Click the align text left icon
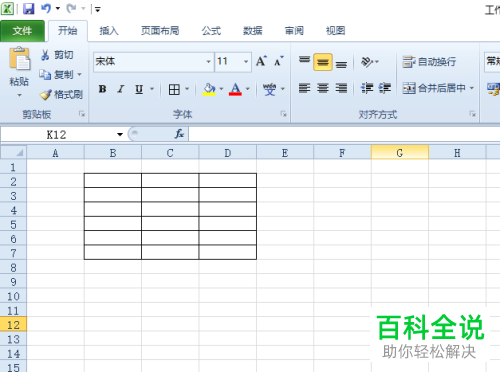Viewport: 500px width, 372px height. (304, 88)
